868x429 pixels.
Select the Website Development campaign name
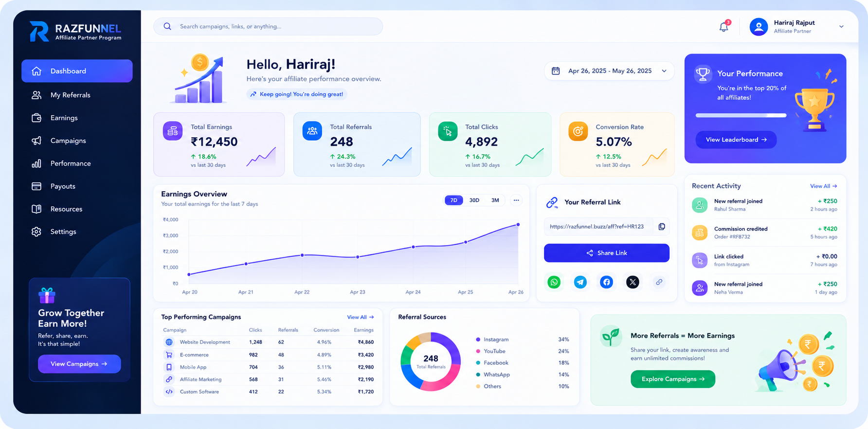click(x=205, y=342)
